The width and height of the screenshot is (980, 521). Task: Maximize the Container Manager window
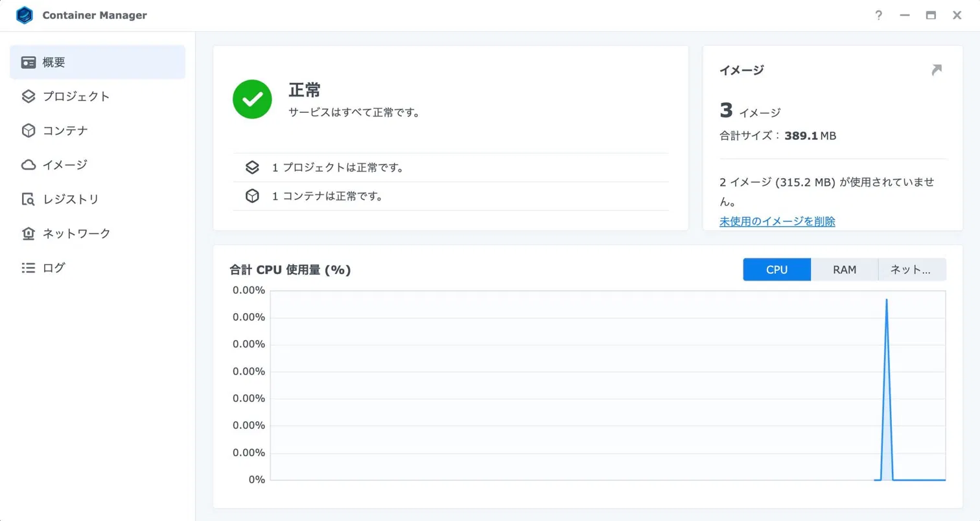point(931,16)
